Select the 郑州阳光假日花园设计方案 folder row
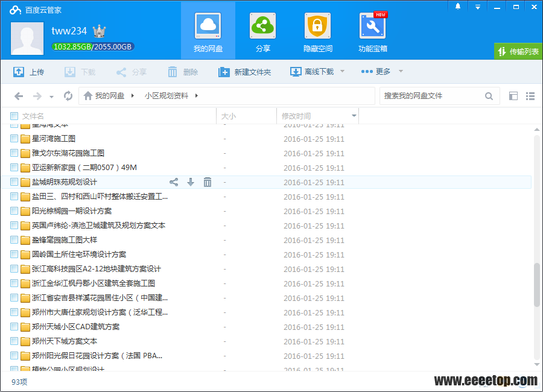 (266, 356)
